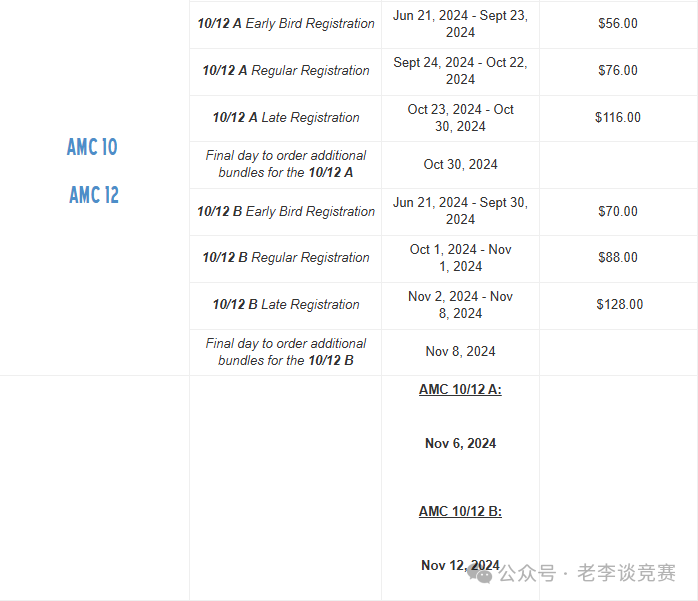Click the Nov 6, 2024 exam date

tap(460, 443)
